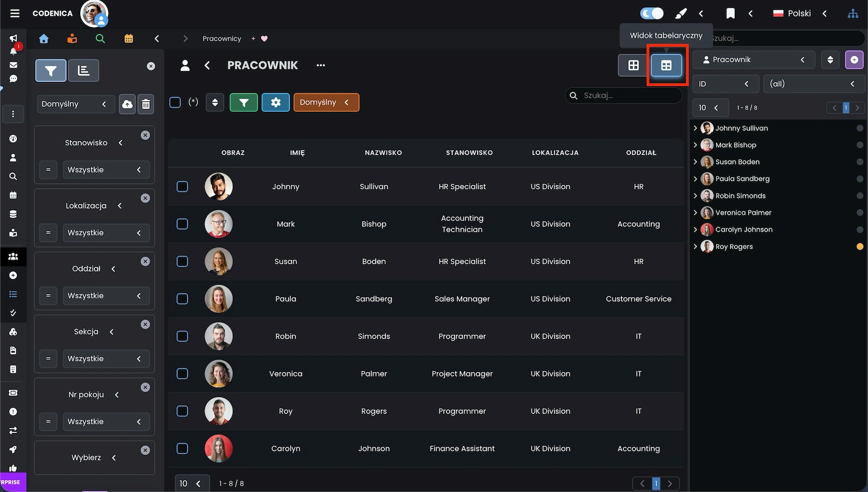Toggle the dark mode switch

click(x=652, y=14)
